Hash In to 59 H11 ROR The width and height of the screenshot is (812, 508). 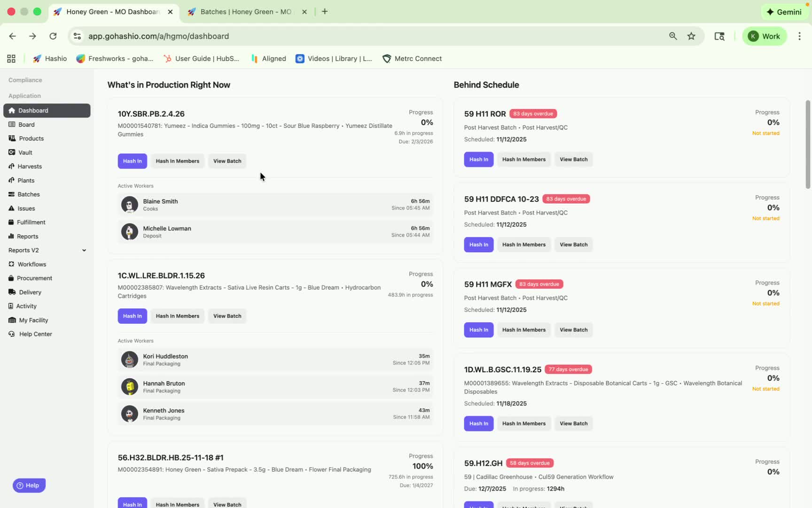479,159
